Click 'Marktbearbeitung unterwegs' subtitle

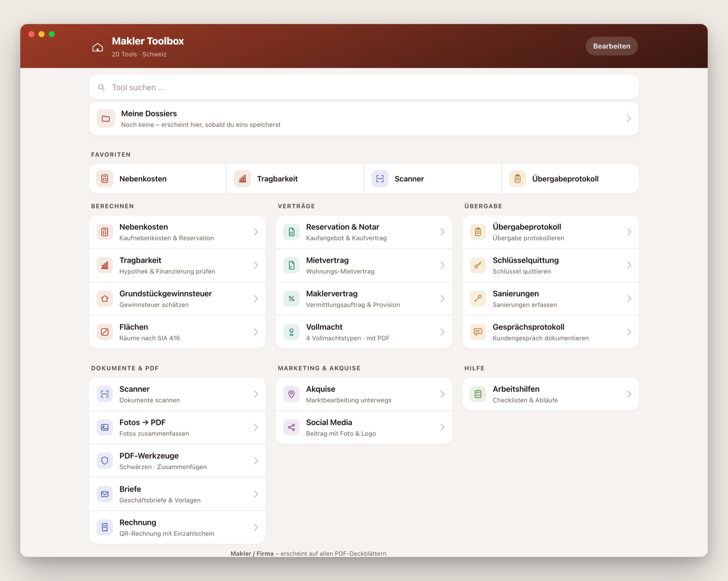[349, 400]
